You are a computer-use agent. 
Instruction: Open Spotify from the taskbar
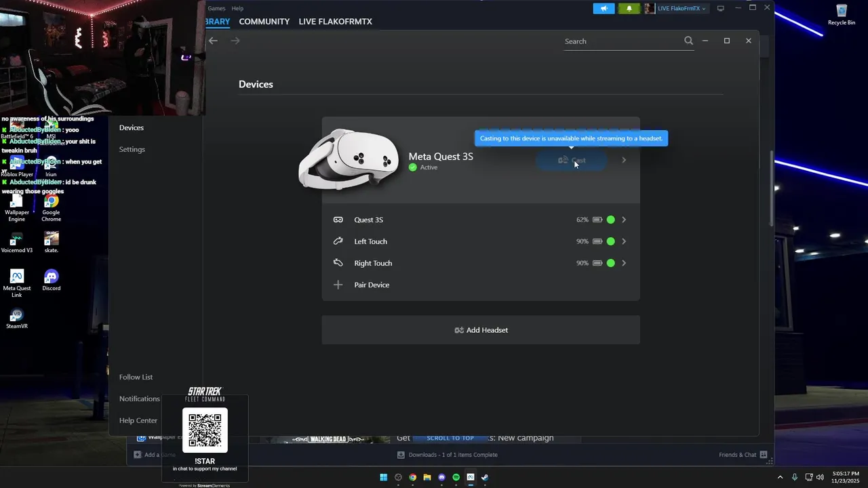click(x=456, y=477)
